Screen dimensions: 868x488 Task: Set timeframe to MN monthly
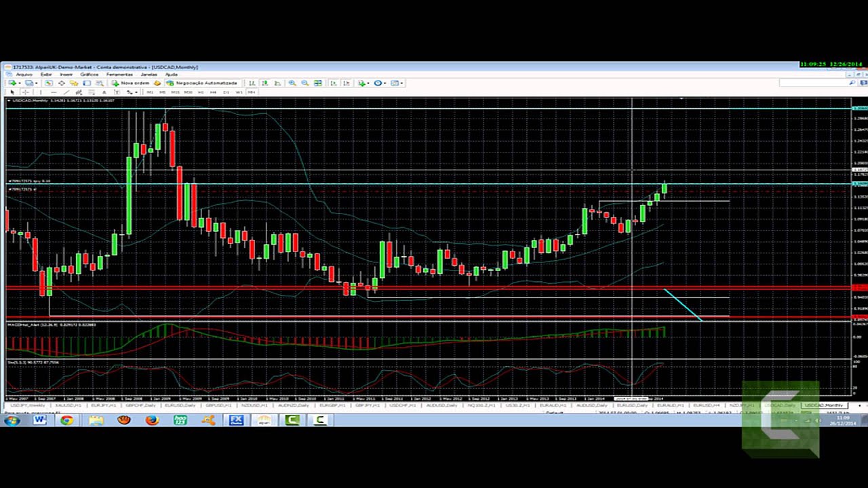(251, 92)
